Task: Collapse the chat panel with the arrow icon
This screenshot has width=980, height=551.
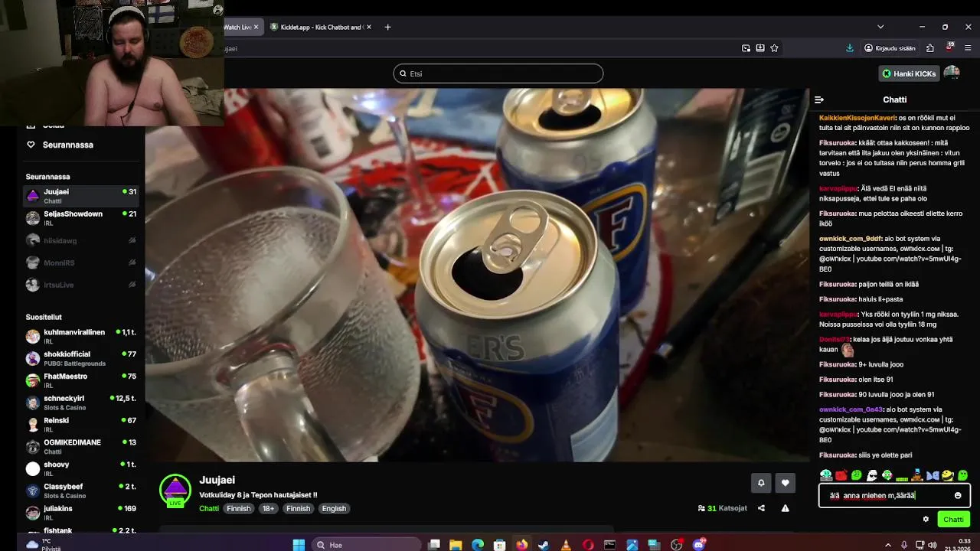Action: [x=819, y=99]
